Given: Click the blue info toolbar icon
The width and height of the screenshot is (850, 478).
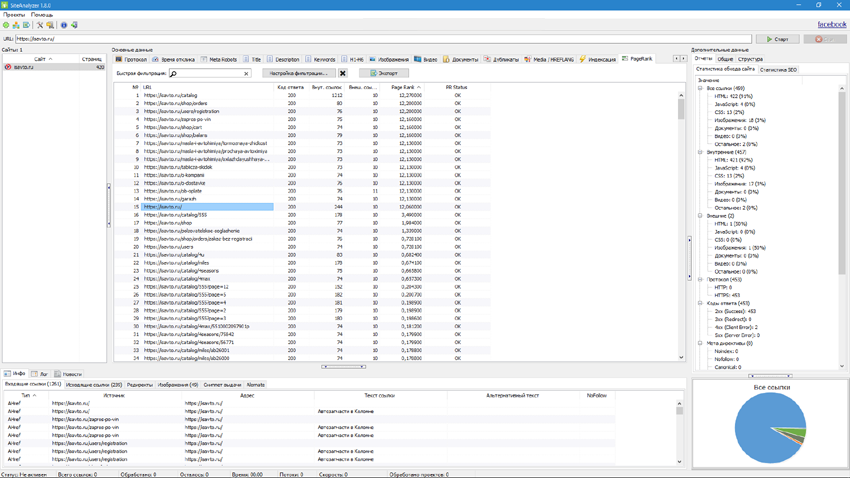Looking at the screenshot, I should coord(64,25).
